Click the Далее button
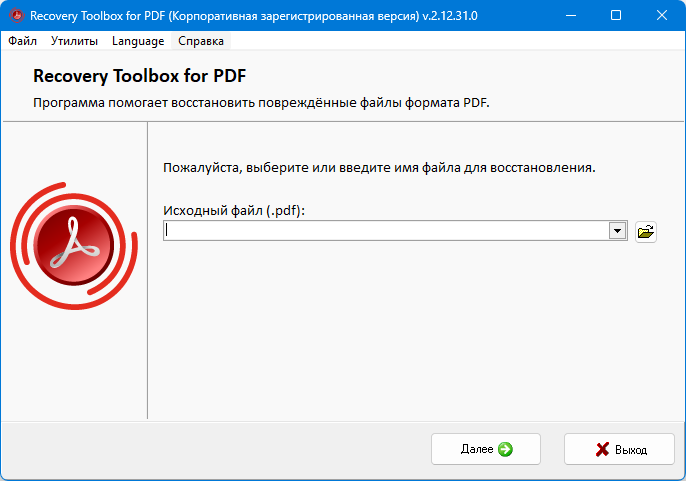 486,449
